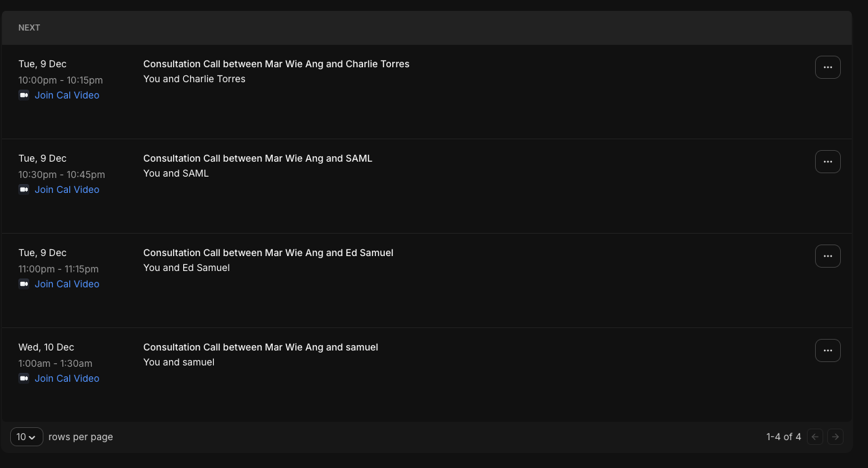Join Cal Video for Wed 10 Dec call
The image size is (868, 468).
67,378
